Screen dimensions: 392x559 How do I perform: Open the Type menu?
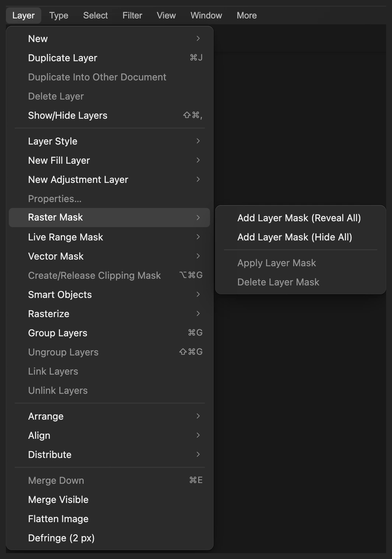pos(59,15)
